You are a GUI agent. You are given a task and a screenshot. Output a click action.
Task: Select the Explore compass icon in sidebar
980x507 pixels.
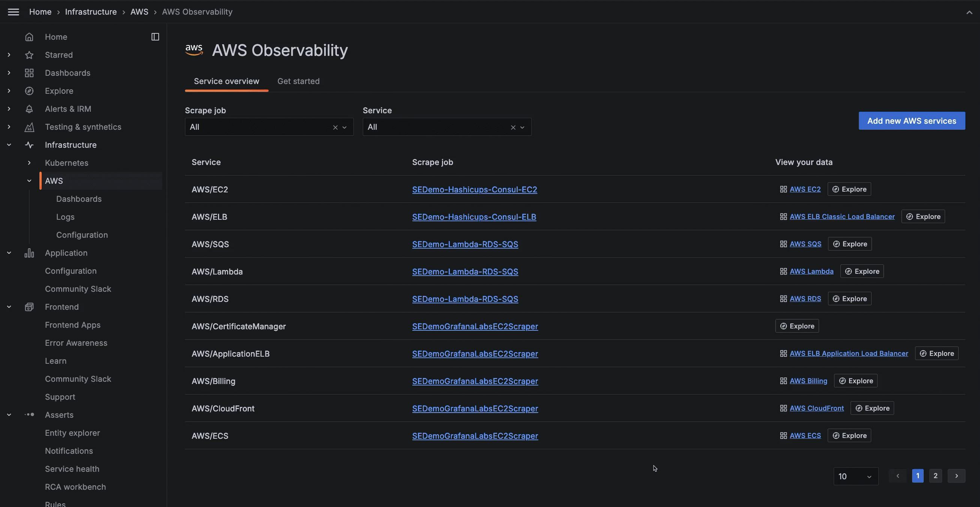click(x=30, y=90)
